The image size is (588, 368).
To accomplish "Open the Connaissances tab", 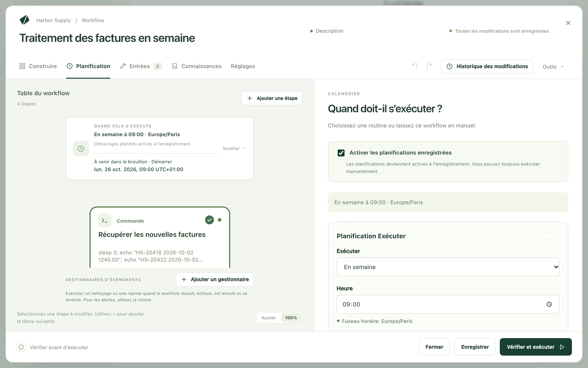I will [197, 66].
